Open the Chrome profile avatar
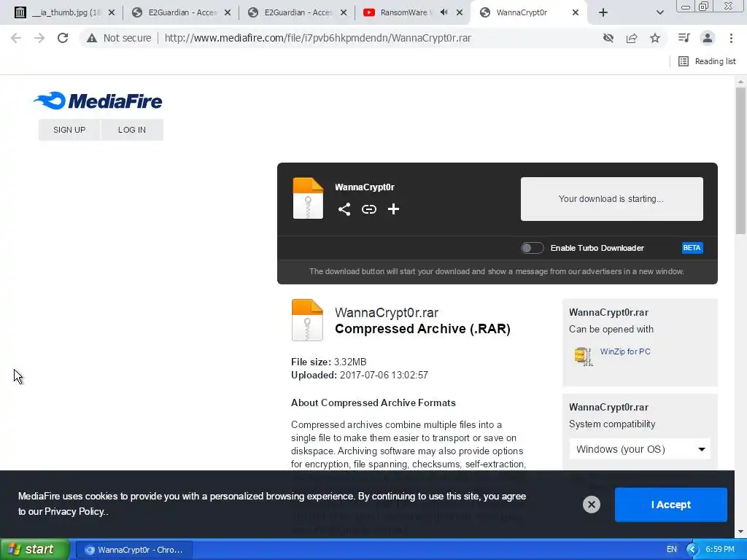Screen dimensions: 747x560 (708, 38)
